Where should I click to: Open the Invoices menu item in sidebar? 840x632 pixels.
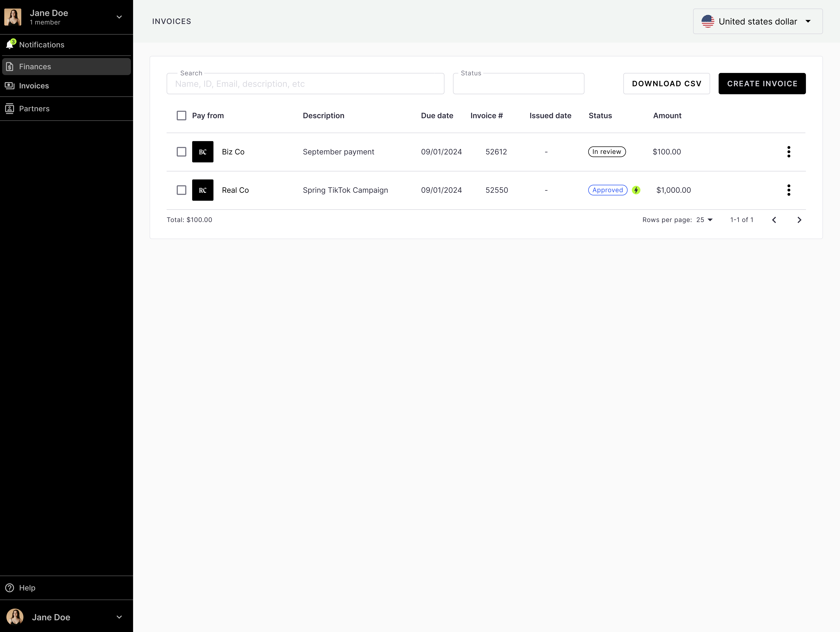34,86
